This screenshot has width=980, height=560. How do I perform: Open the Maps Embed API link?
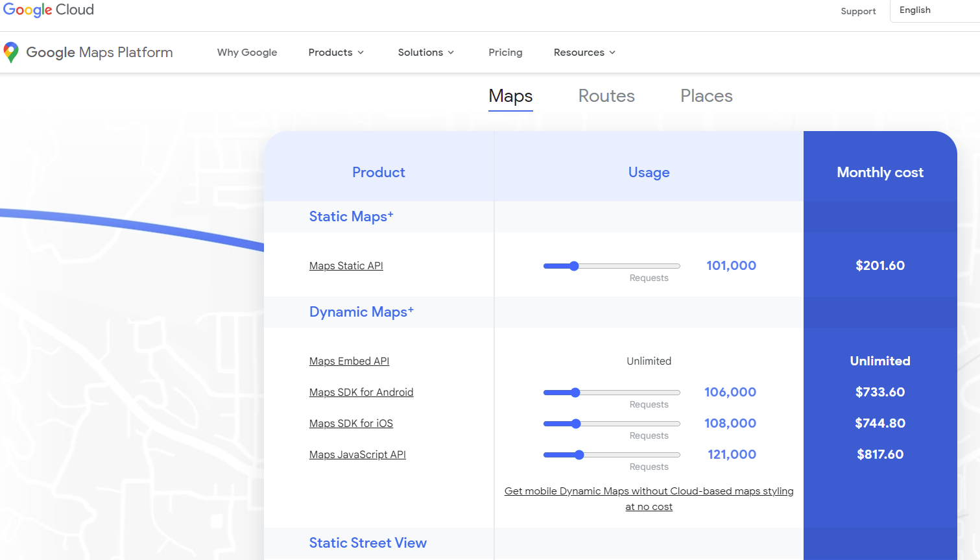pos(349,361)
